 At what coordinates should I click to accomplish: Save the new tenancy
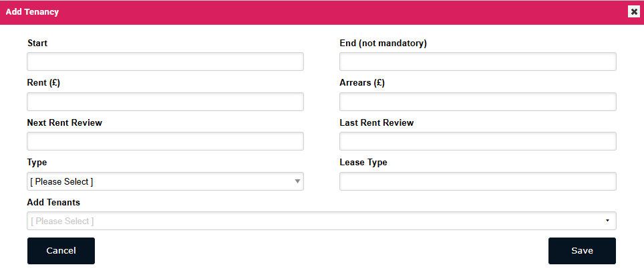(582, 251)
